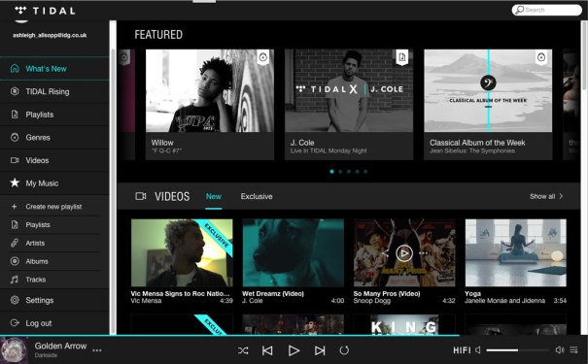
Task: Toggle shuffle playback icon
Action: (243, 350)
